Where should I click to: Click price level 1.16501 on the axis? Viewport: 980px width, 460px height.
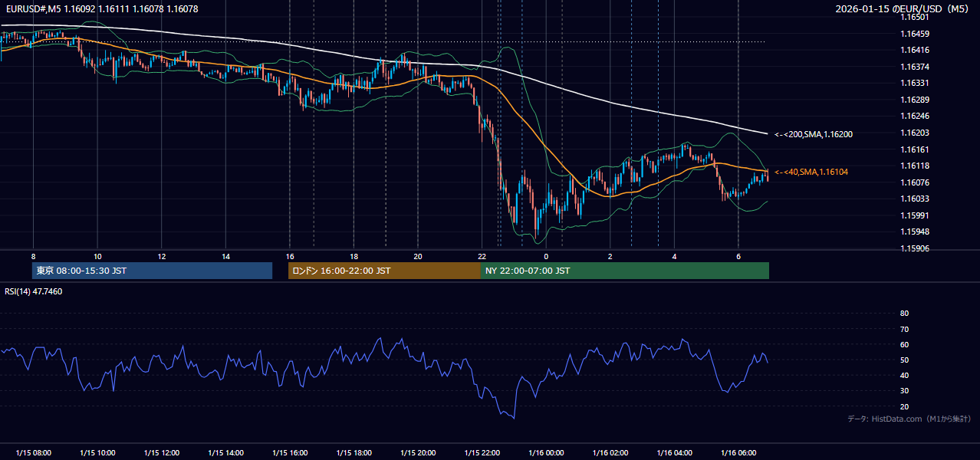pyautogui.click(x=915, y=17)
